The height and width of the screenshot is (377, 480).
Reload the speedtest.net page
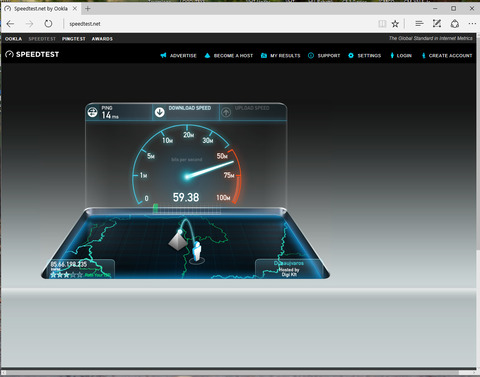pos(48,24)
